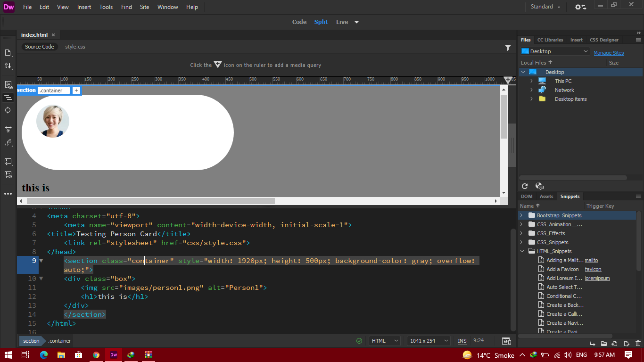The image size is (644, 362).
Task: Expand the This PC tree node
Action: coord(531,81)
